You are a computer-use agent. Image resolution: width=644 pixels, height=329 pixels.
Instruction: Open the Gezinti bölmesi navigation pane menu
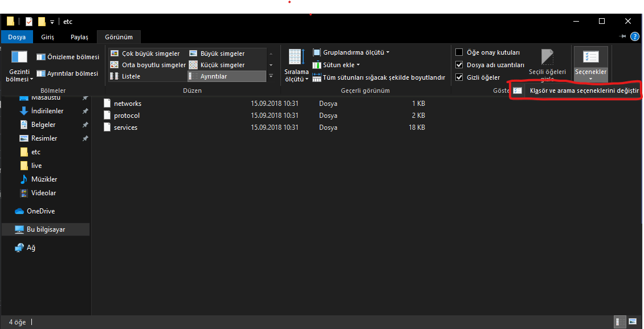click(19, 67)
